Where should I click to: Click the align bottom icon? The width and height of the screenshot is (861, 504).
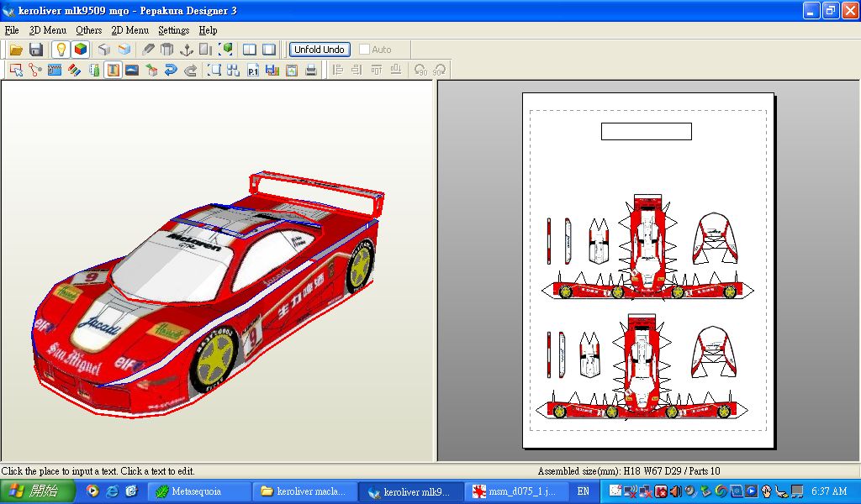[x=395, y=70]
